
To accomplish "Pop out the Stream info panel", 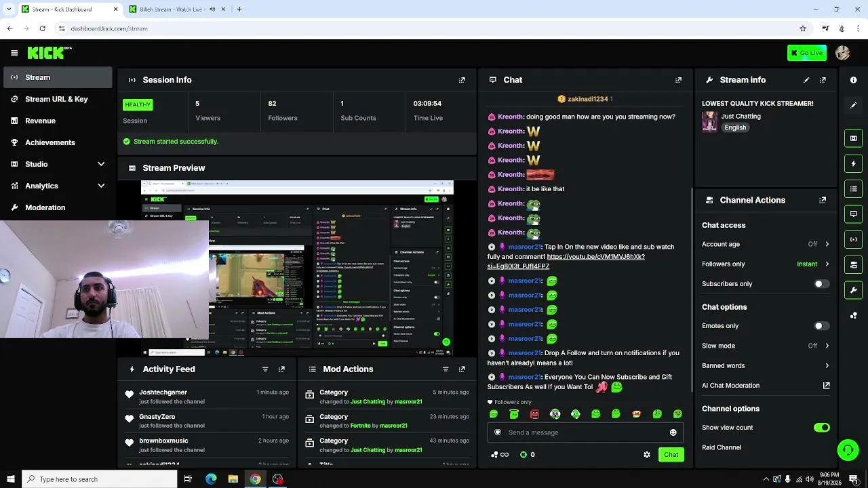I will 823,80.
